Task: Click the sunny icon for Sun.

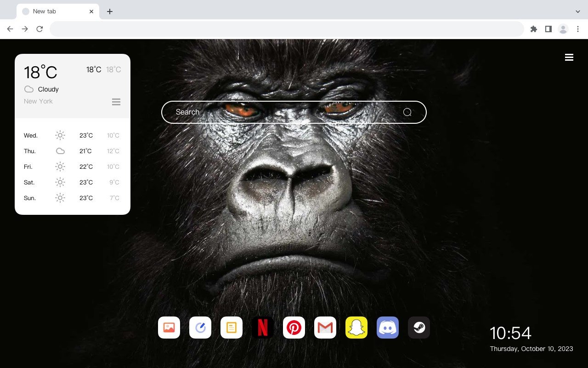Action: [x=60, y=198]
